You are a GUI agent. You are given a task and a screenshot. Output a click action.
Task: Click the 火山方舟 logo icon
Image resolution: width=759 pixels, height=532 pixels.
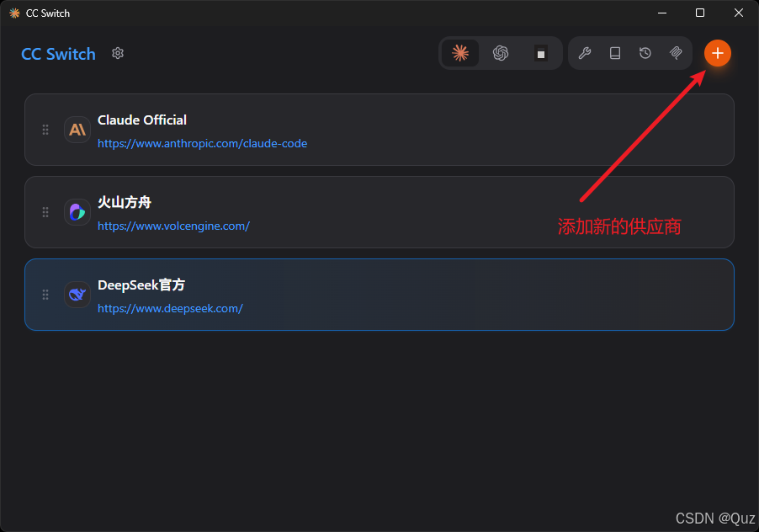(x=77, y=212)
